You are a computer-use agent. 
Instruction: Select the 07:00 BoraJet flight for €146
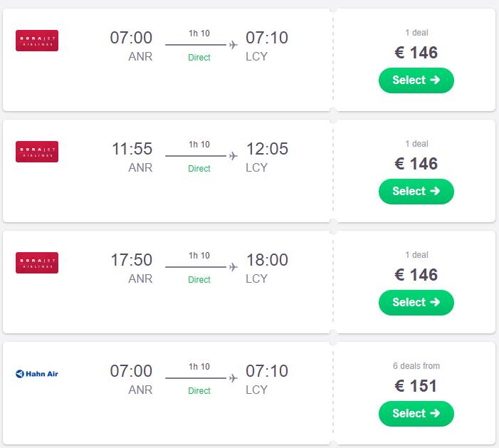pyautogui.click(x=416, y=80)
